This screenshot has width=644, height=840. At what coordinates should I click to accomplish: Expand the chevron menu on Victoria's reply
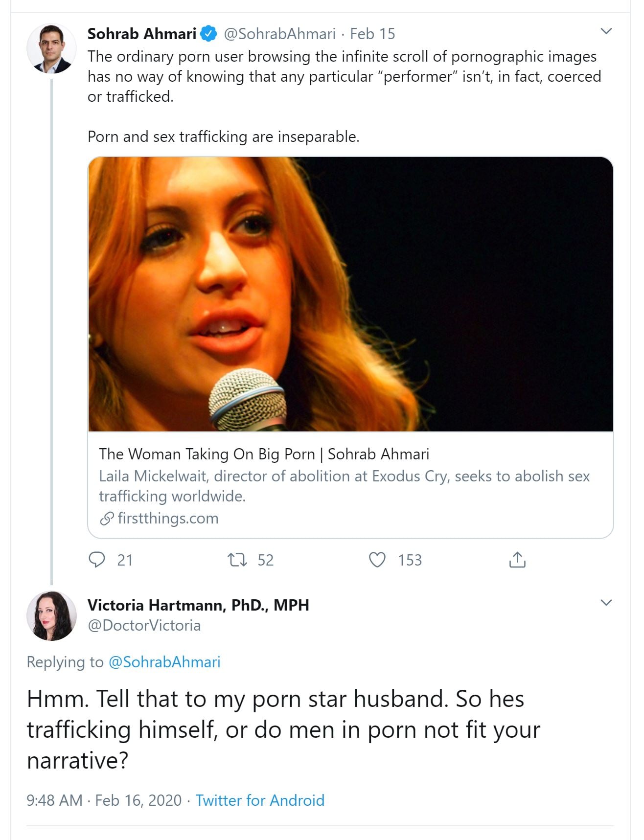point(606,602)
